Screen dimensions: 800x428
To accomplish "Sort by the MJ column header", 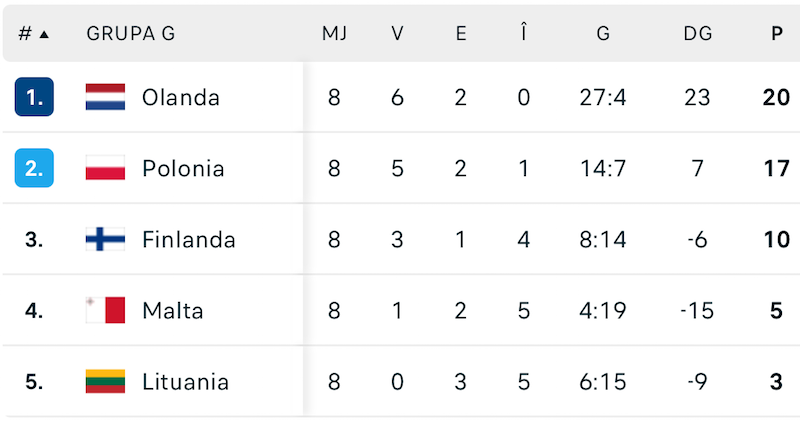I will point(334,33).
